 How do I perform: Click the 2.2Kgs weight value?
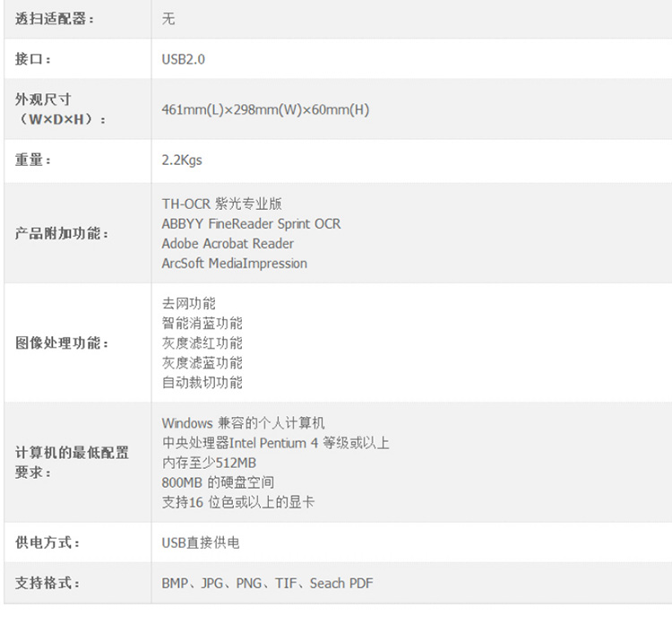[x=182, y=160]
